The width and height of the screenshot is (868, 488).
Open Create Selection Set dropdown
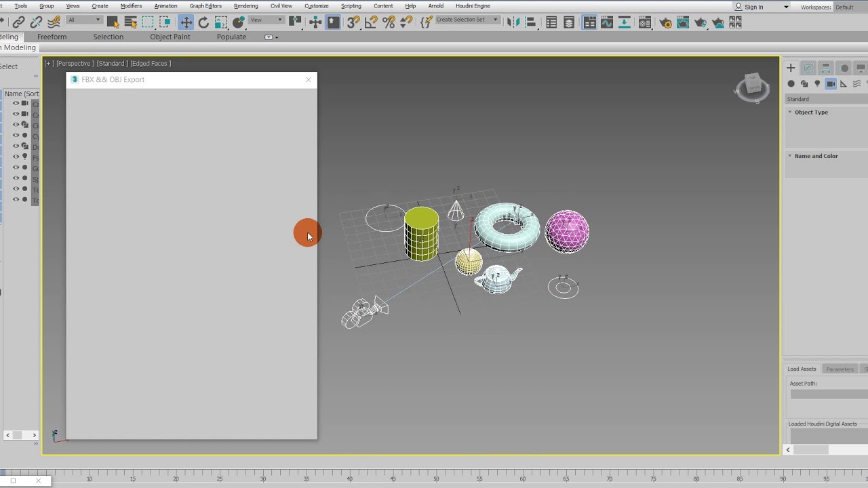point(467,20)
